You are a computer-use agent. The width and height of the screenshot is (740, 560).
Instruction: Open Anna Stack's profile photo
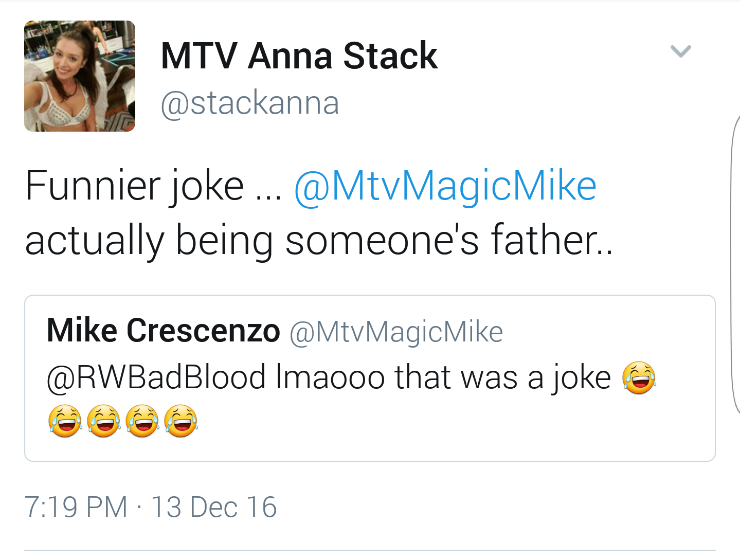[80, 76]
